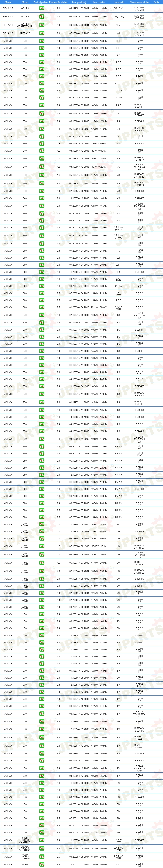Click the fuel icon for S60 191kW / 260KM
This screenshot has height=868, width=163.
tap(42, 286)
